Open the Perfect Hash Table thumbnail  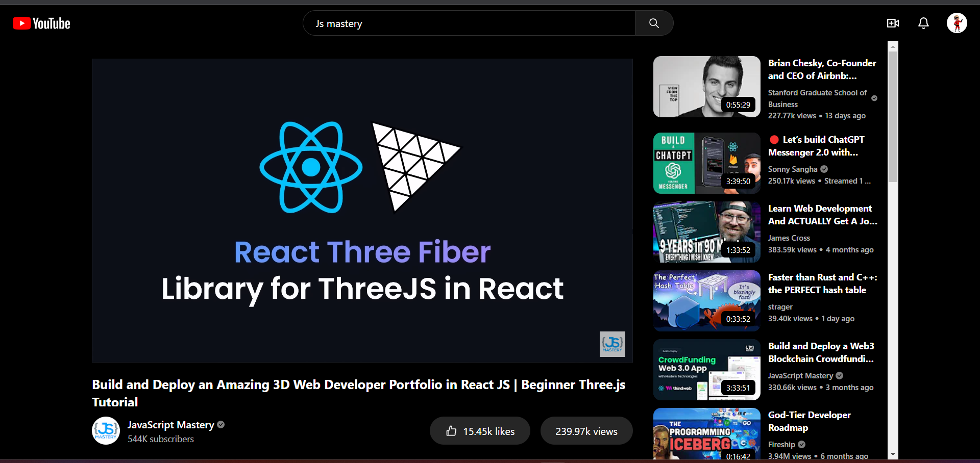(707, 301)
